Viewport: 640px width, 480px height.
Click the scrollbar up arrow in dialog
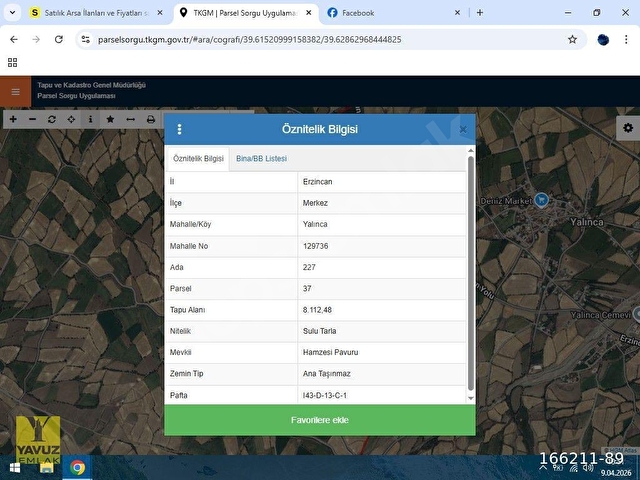coord(471,151)
